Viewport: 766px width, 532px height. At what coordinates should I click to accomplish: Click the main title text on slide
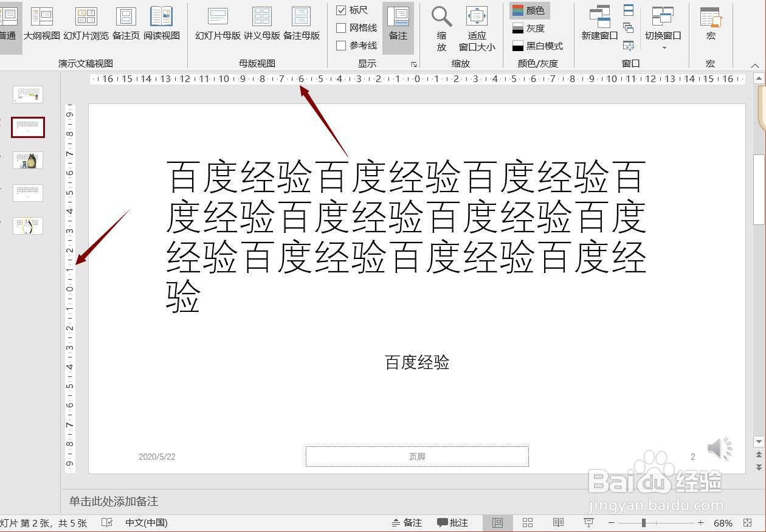click(x=405, y=236)
